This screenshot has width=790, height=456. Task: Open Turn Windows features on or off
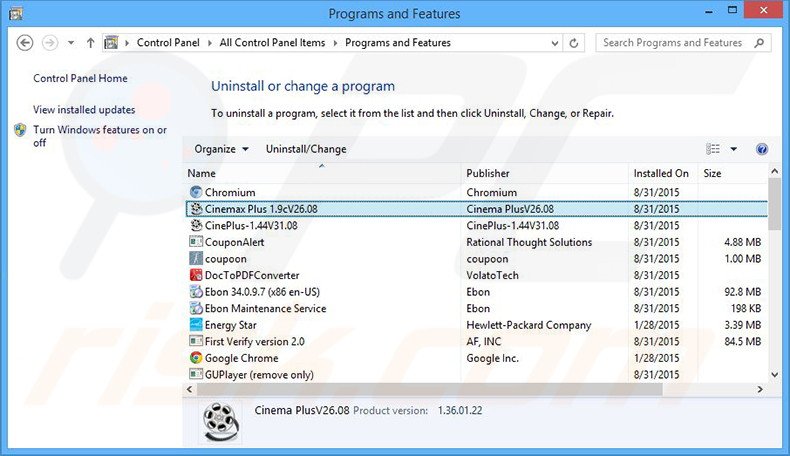point(100,136)
